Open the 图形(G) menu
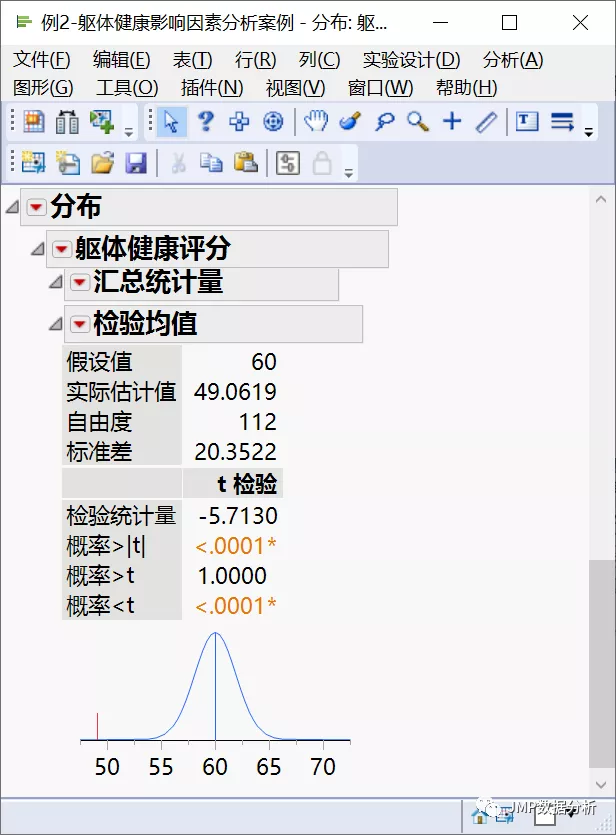616x835 pixels. pos(43,88)
